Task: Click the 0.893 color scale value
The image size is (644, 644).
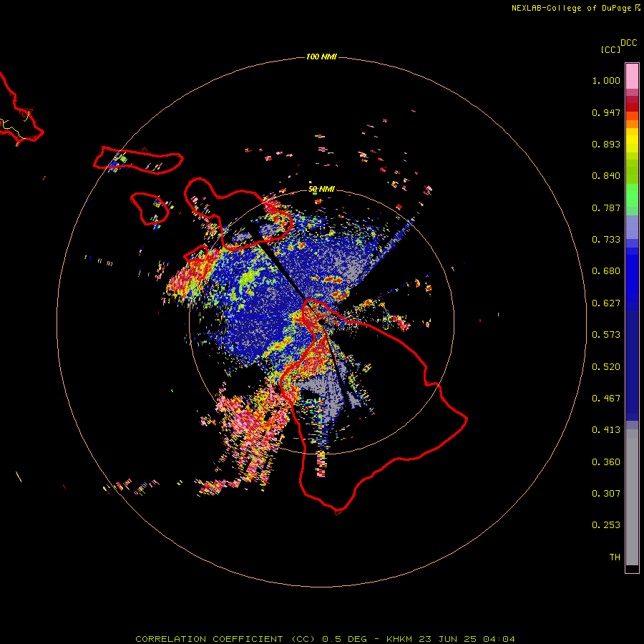Action: (606, 144)
